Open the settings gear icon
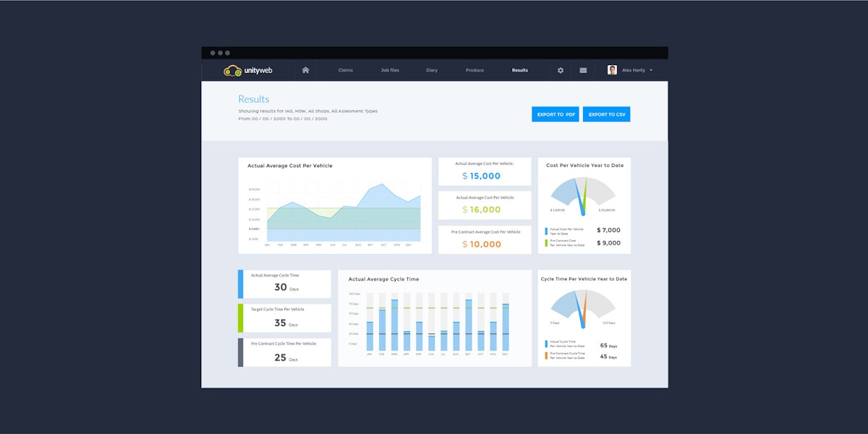868x434 pixels. point(560,70)
